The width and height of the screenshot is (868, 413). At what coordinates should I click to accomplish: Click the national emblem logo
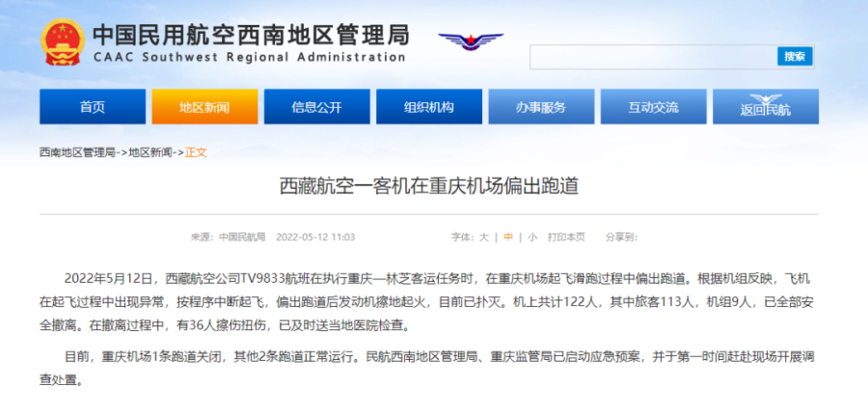point(63,43)
